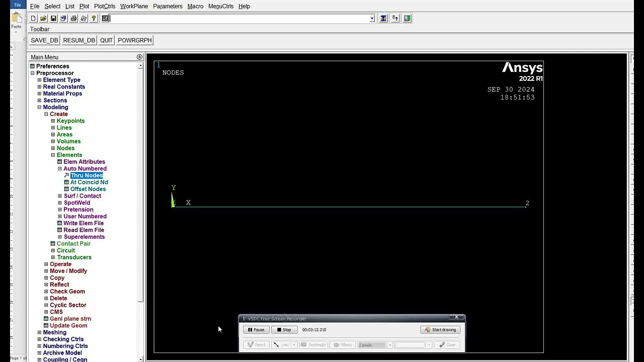Expand the Real Constants node
The image size is (644, 362).
tap(39, 87)
